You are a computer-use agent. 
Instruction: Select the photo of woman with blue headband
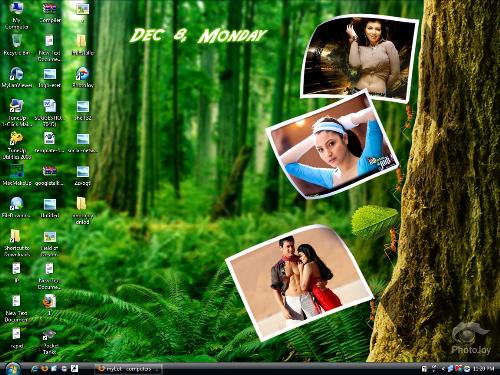tap(332, 145)
